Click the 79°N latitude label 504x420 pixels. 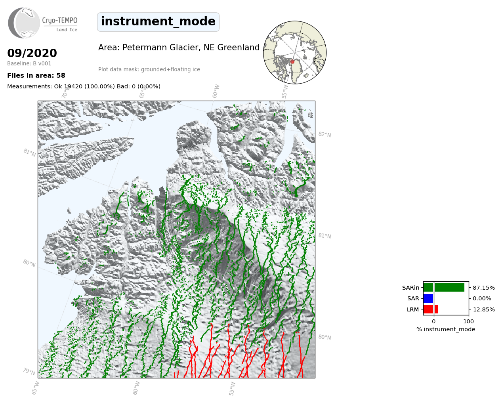coord(29,372)
